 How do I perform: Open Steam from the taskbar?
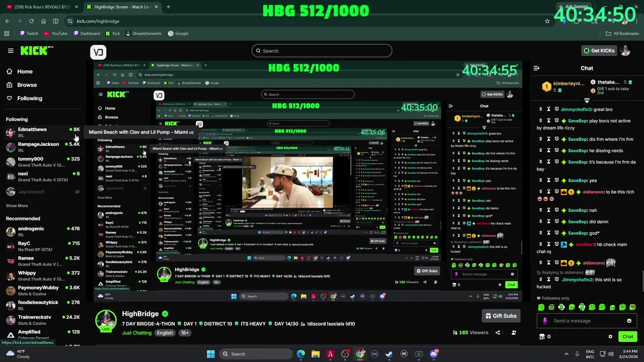(x=389, y=354)
